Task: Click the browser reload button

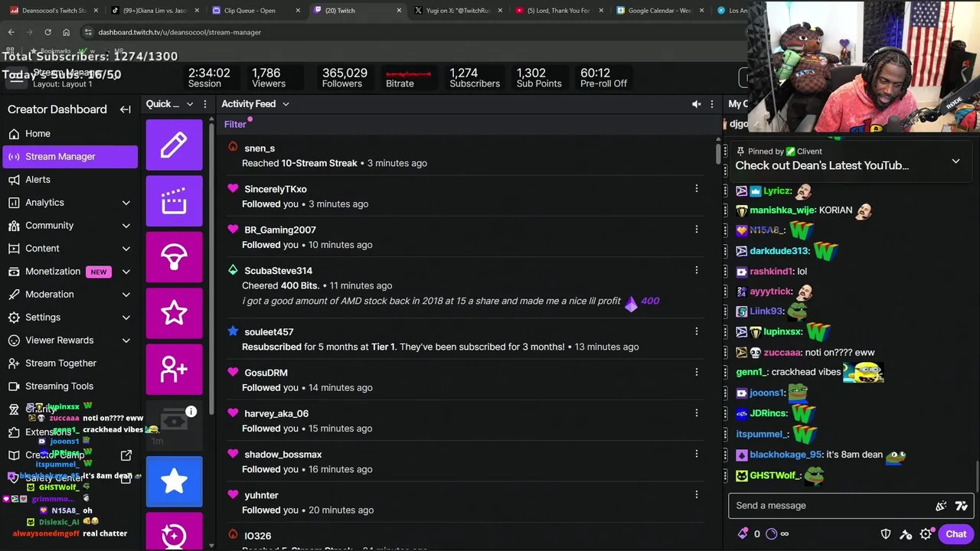Action: point(47,32)
